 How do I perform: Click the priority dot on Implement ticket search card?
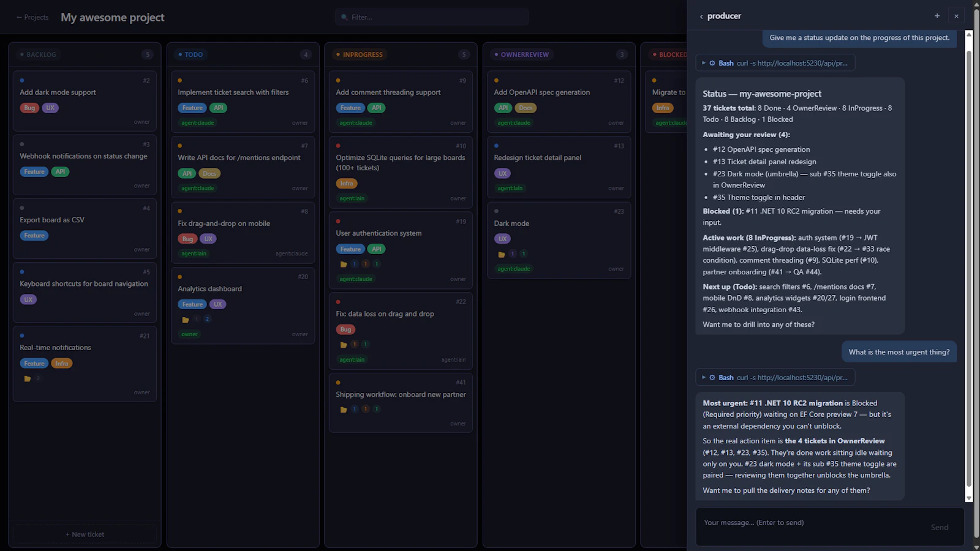[180, 80]
